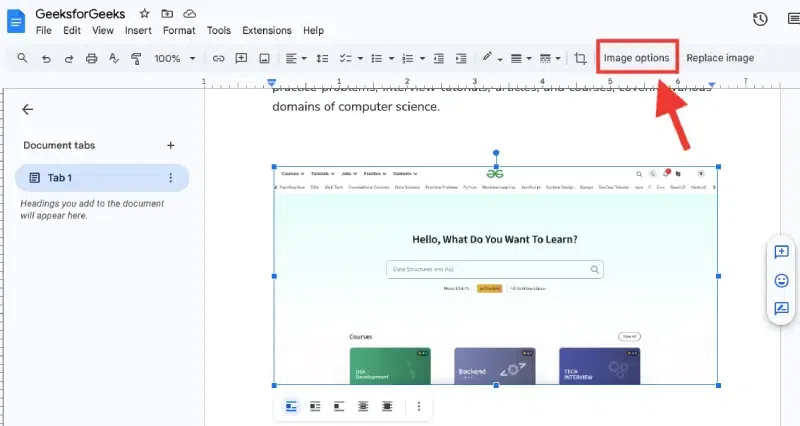The image size is (800, 426).
Task: Print the document
Action: 91,58
